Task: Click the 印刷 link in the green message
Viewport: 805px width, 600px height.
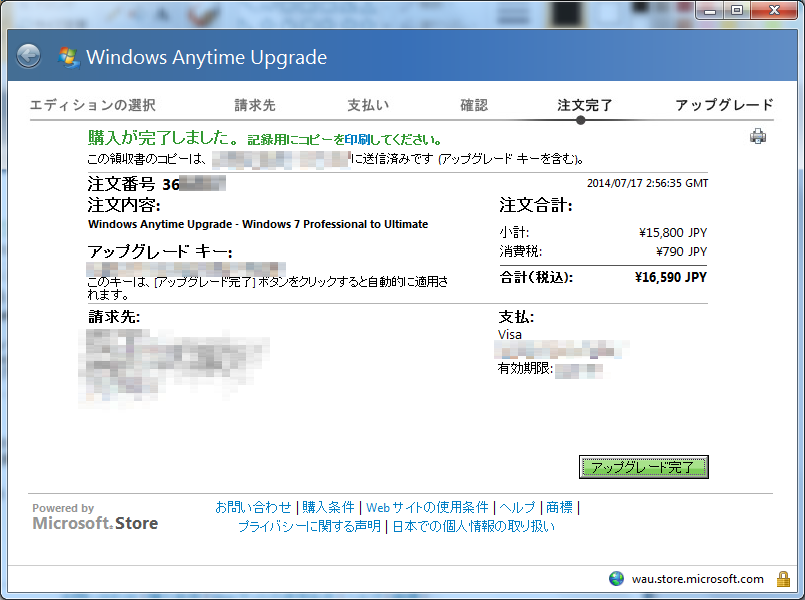Action: click(357, 140)
